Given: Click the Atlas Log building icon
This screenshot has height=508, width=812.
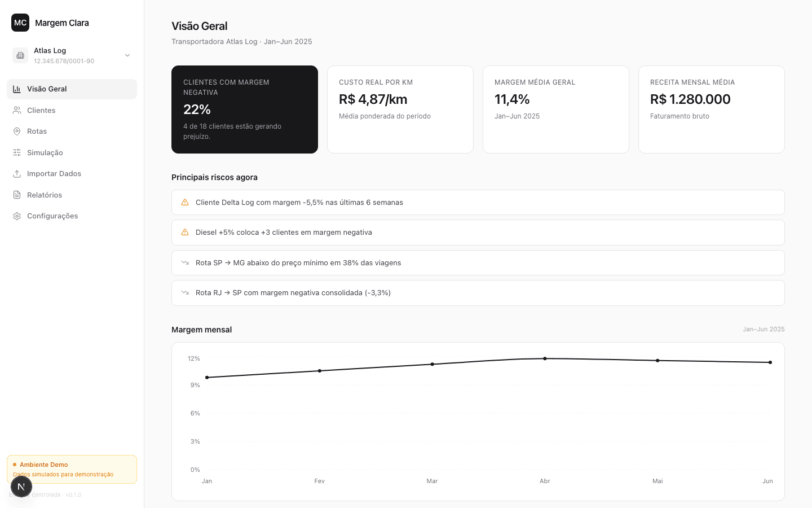Looking at the screenshot, I should click(20, 55).
